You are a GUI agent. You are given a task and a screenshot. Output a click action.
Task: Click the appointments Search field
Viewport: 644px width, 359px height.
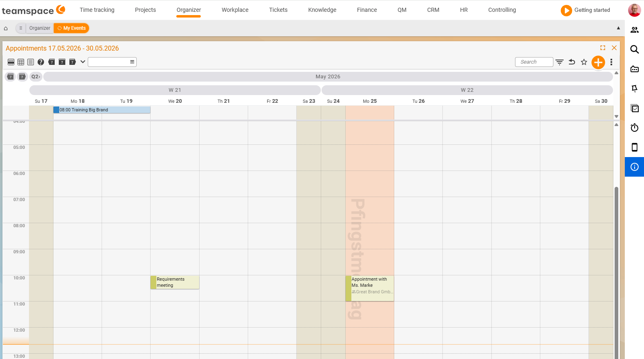coord(534,62)
